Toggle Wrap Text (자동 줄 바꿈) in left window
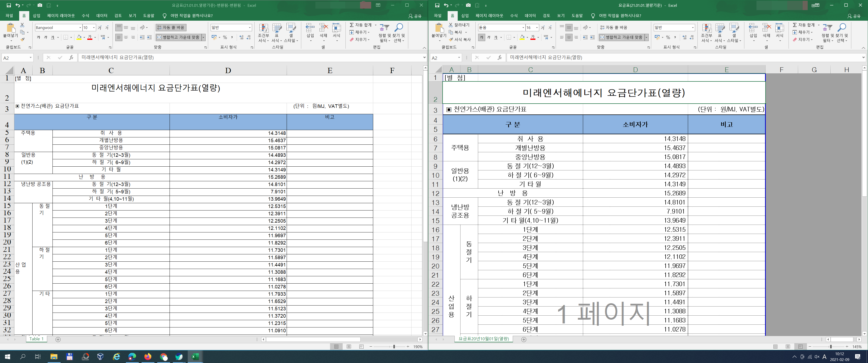Screen dimensions: 868x363 point(171,28)
